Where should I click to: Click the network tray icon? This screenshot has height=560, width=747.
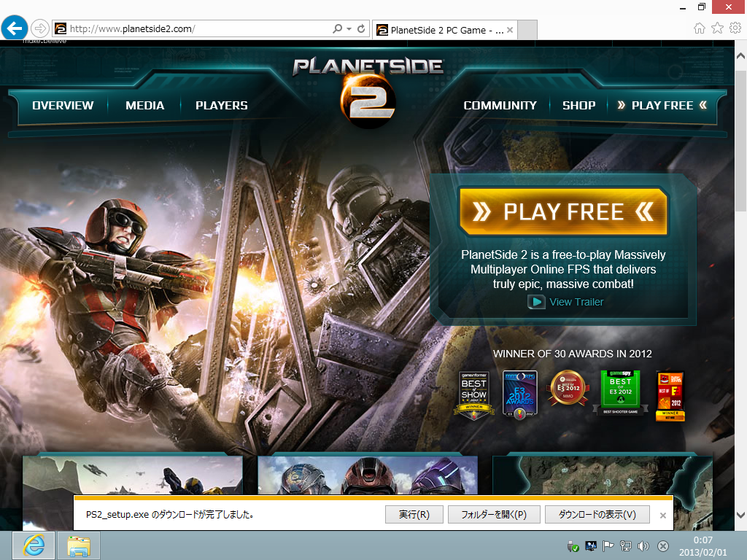(626, 546)
